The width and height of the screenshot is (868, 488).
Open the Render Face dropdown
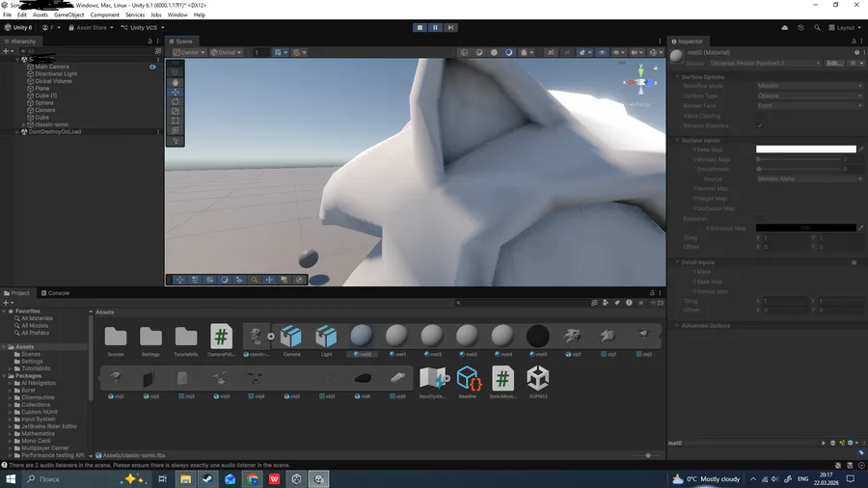pos(809,106)
